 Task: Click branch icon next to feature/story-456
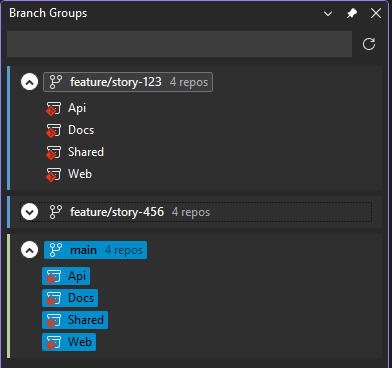tap(56, 212)
